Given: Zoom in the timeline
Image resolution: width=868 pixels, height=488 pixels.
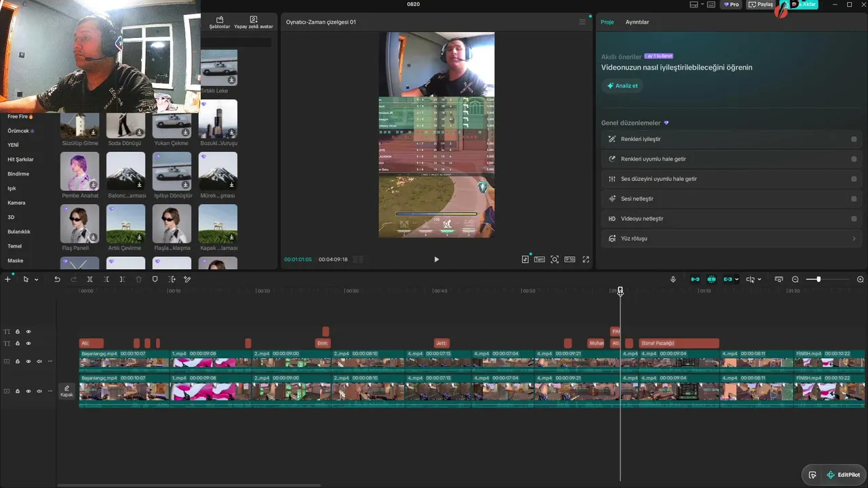Looking at the screenshot, I should [861, 279].
